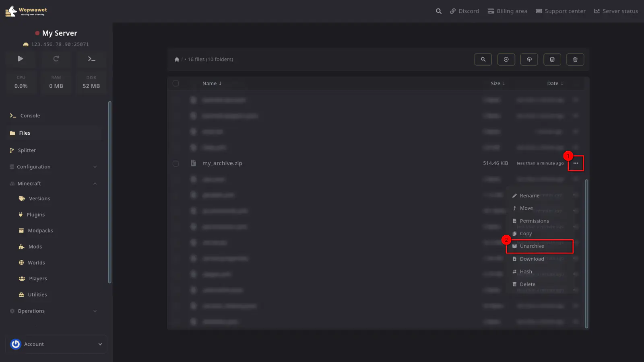Image resolution: width=644 pixels, height=362 pixels.
Task: Click the Restart server icon
Action: tap(56, 59)
